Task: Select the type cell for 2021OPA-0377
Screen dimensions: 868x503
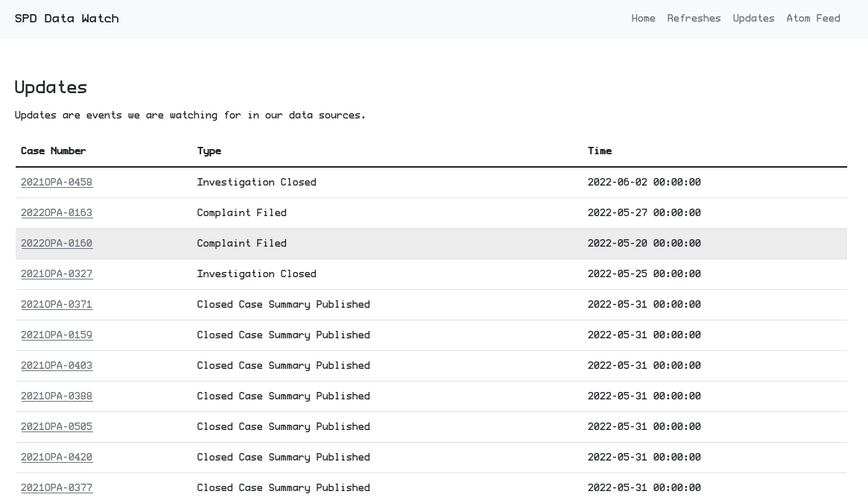Action: tap(283, 487)
